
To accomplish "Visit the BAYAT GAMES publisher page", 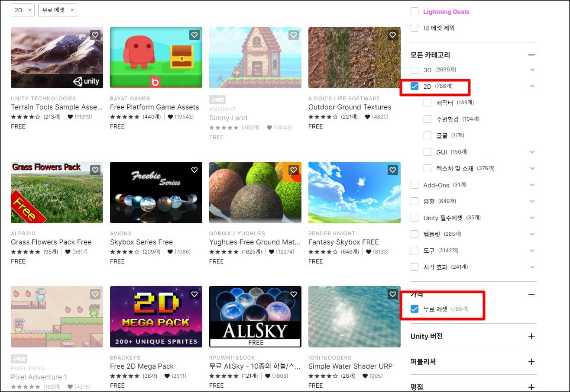I will click(131, 98).
